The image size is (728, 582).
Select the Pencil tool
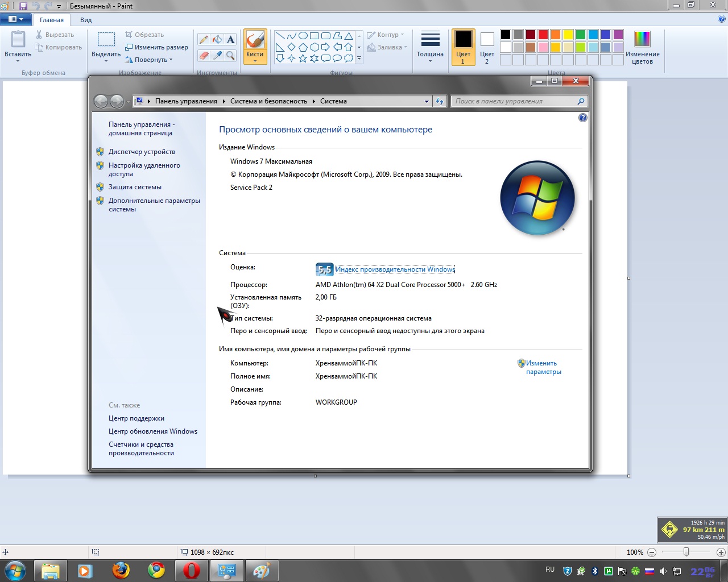pyautogui.click(x=204, y=39)
